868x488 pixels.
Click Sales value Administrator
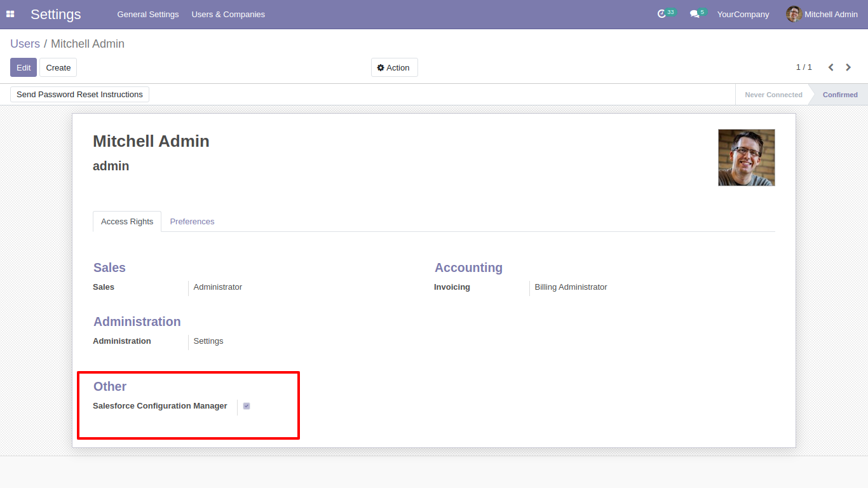pyautogui.click(x=218, y=287)
